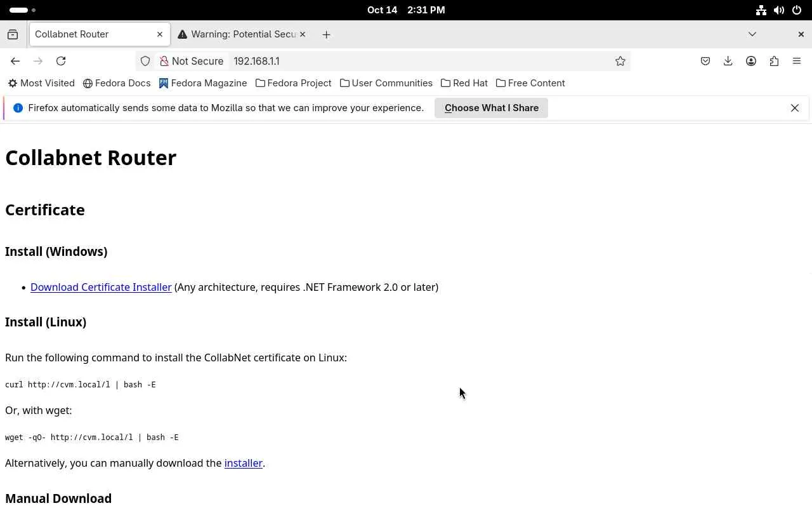
Task: Close the Warning: Potential Security tab
Action: coord(303,34)
